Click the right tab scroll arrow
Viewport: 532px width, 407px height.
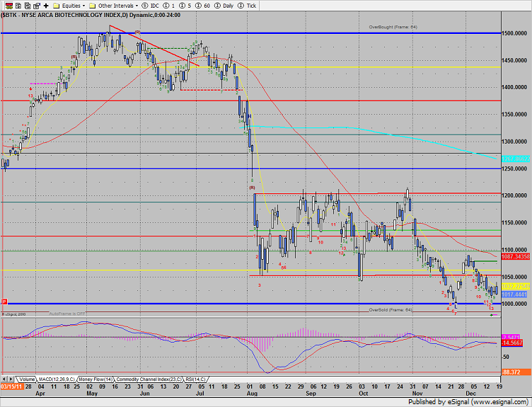pos(11,379)
